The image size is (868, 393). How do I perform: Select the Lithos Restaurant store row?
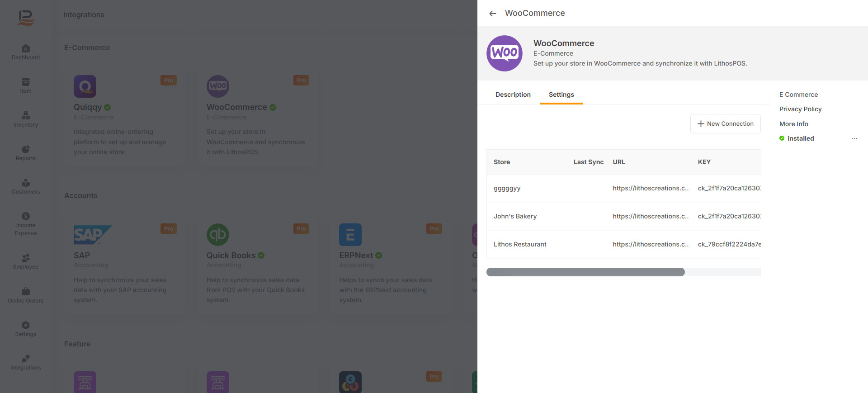pyautogui.click(x=623, y=244)
